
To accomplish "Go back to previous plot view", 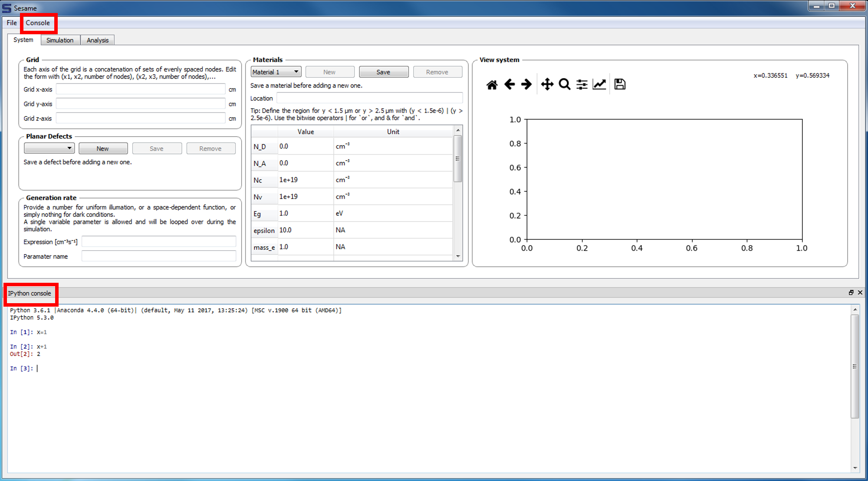I will coord(510,84).
